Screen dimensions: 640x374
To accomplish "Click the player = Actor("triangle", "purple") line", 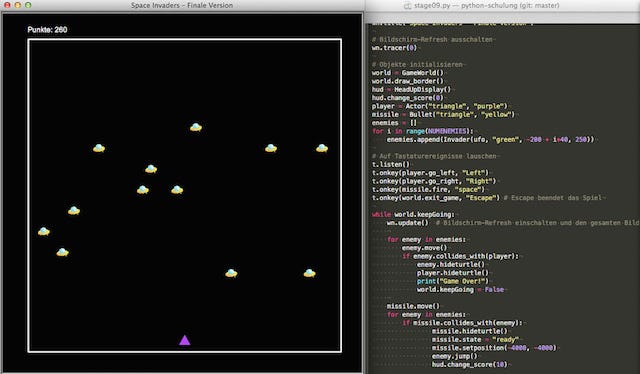I will pos(440,106).
